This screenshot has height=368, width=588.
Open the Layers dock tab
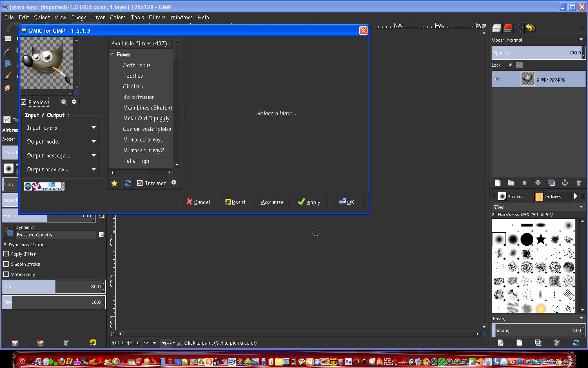click(x=497, y=28)
